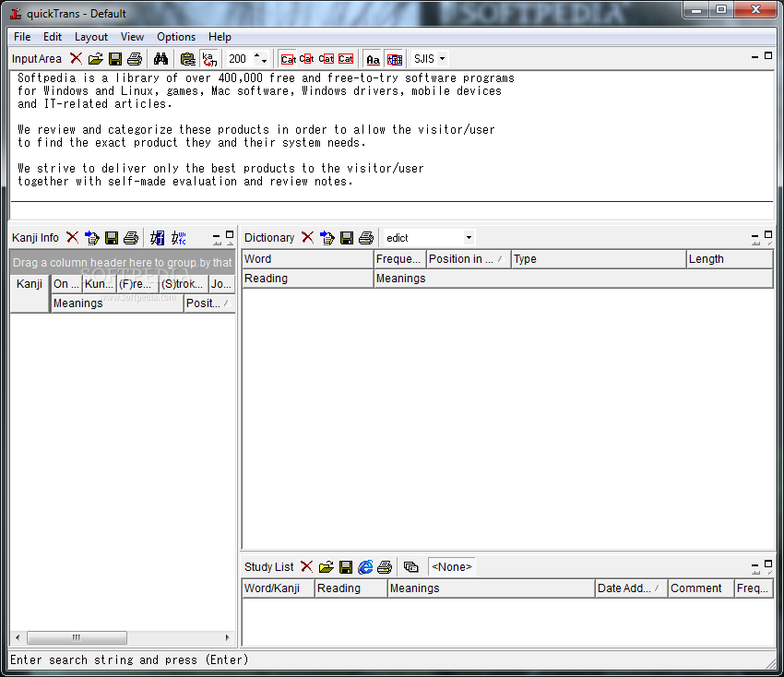Toggle the Aa font option

coord(373,59)
